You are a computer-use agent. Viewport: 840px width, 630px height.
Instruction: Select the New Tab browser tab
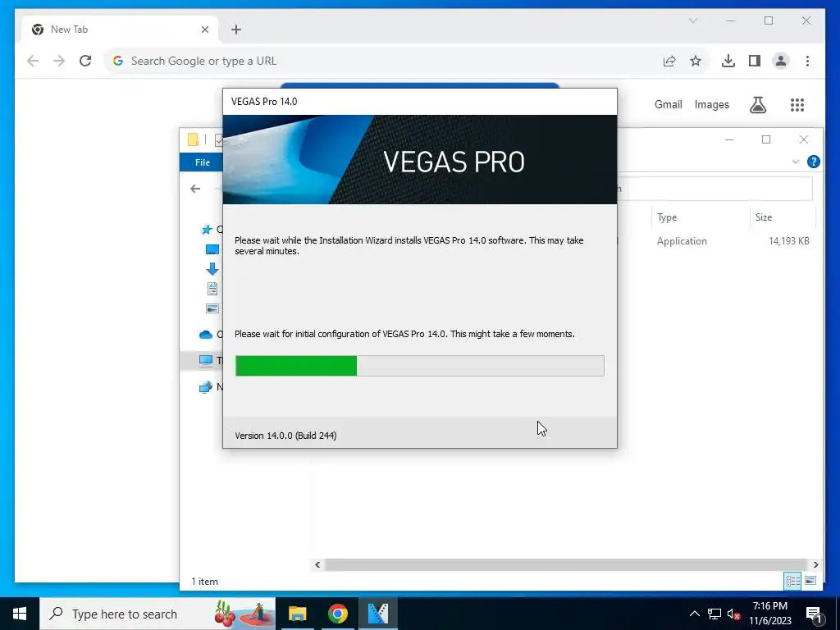coord(120,30)
